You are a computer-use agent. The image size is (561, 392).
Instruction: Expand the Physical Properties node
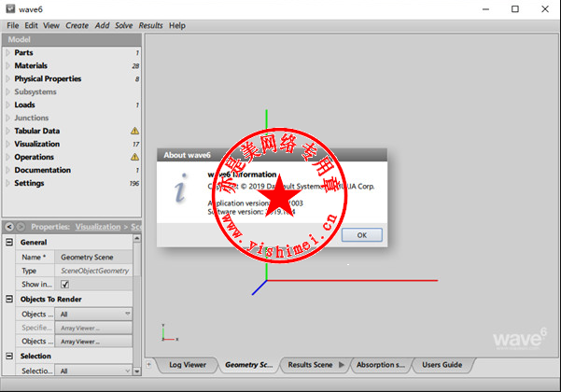7,78
